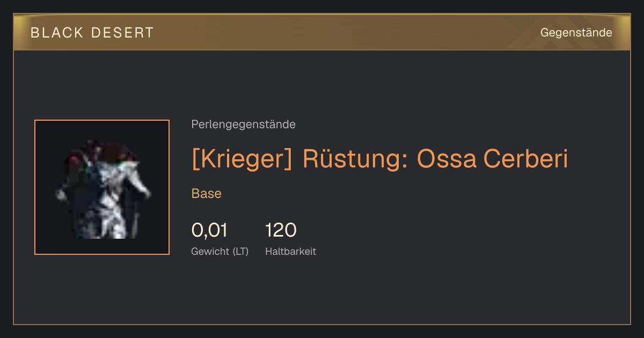Click the golden header banner's empty middle area
Viewport: 644px width, 338px height.
click(343, 33)
